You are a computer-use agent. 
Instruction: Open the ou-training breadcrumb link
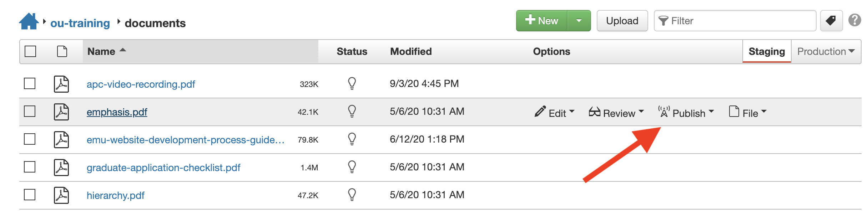(80, 23)
